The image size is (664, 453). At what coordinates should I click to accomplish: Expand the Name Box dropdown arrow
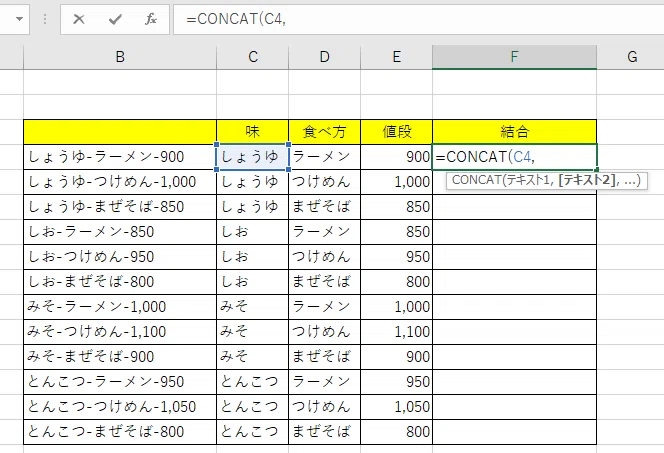click(19, 19)
